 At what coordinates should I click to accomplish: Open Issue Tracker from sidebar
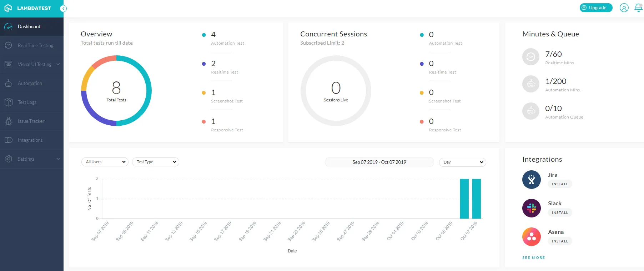(x=31, y=121)
